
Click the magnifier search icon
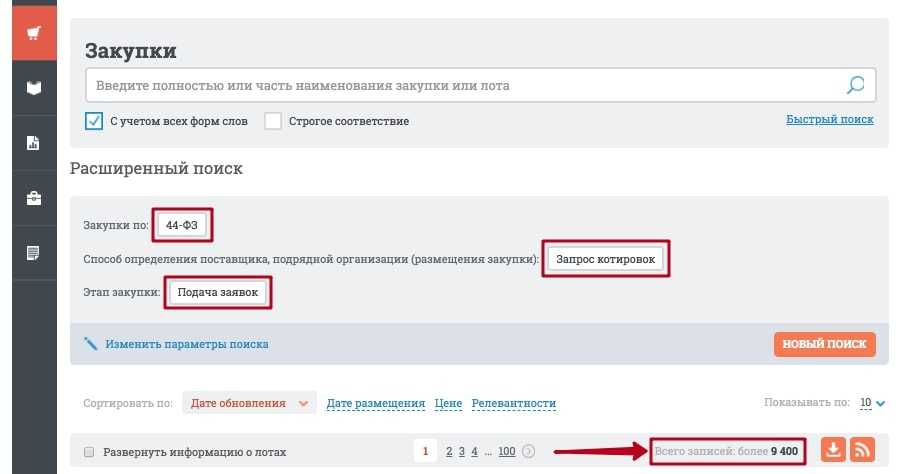coord(856,85)
